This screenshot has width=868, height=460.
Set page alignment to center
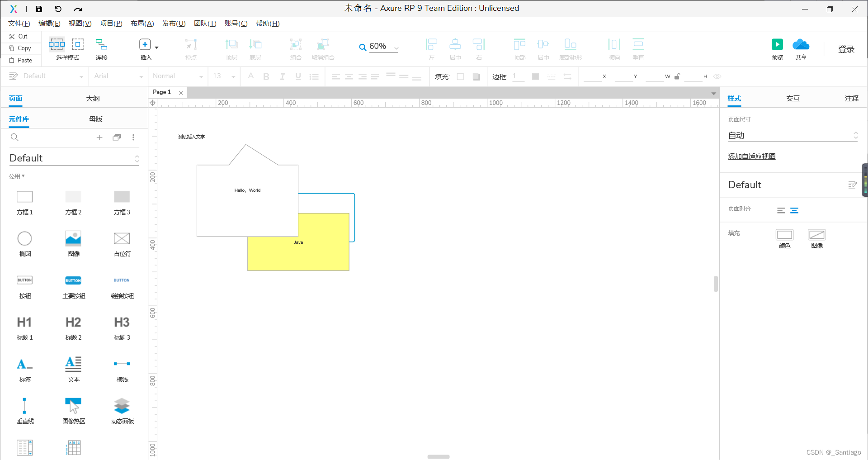(x=794, y=210)
